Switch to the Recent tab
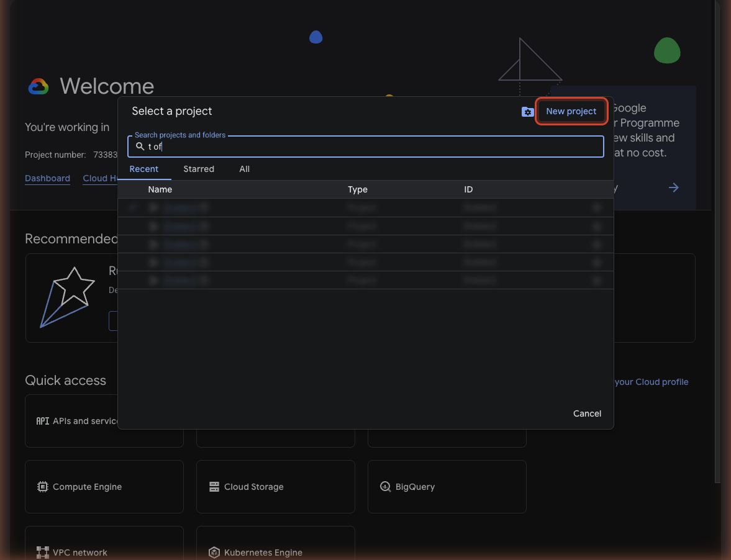 pyautogui.click(x=144, y=169)
